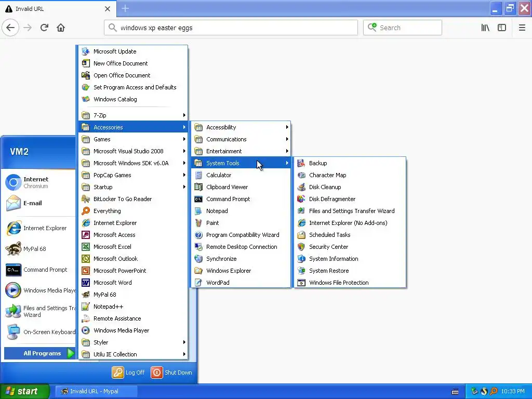Image resolution: width=532 pixels, height=399 pixels.
Task: Expand the 7-Zip submenu
Action: [133, 115]
